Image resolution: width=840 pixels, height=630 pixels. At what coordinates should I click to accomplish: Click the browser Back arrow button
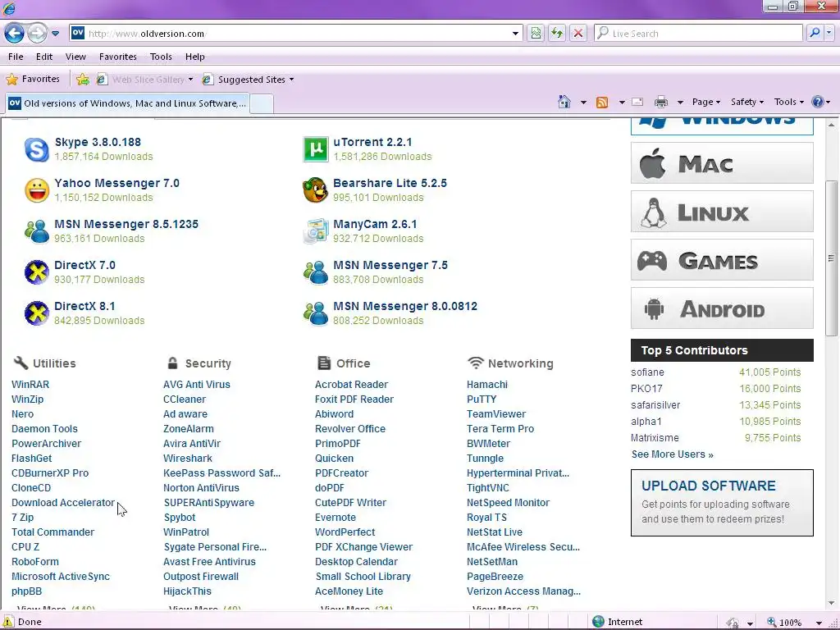[15, 33]
